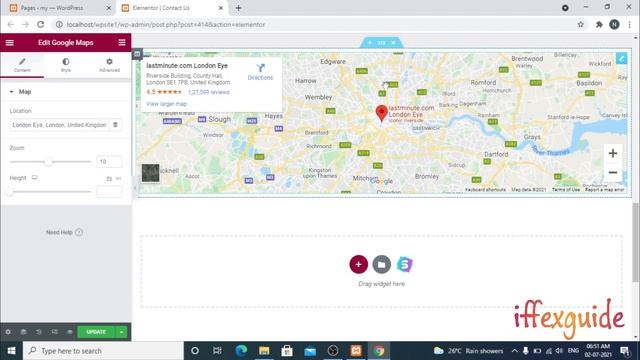Open Terms of Use map link
Image resolution: width=640 pixels, height=360 pixels.
[566, 190]
